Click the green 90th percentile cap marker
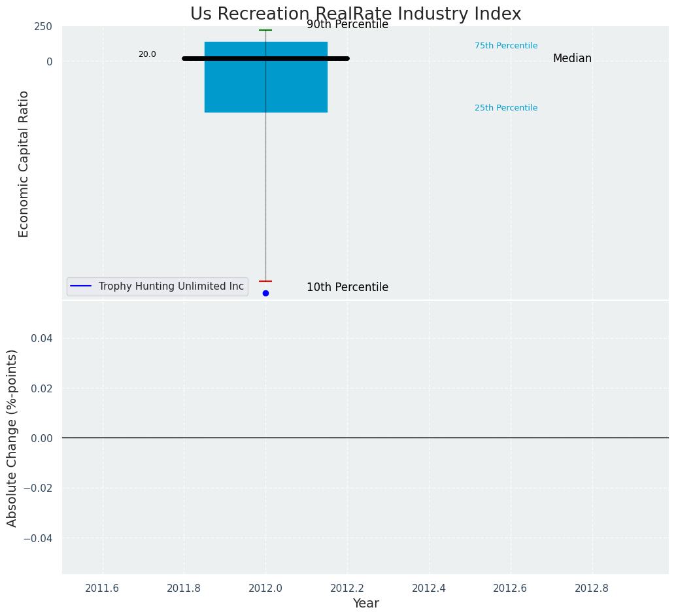676x616 pixels. (265, 30)
